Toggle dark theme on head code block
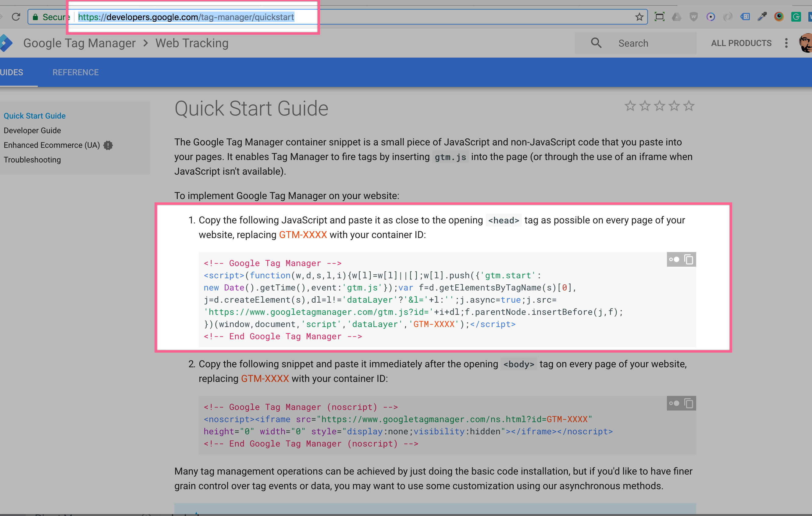The image size is (812, 516). point(674,259)
